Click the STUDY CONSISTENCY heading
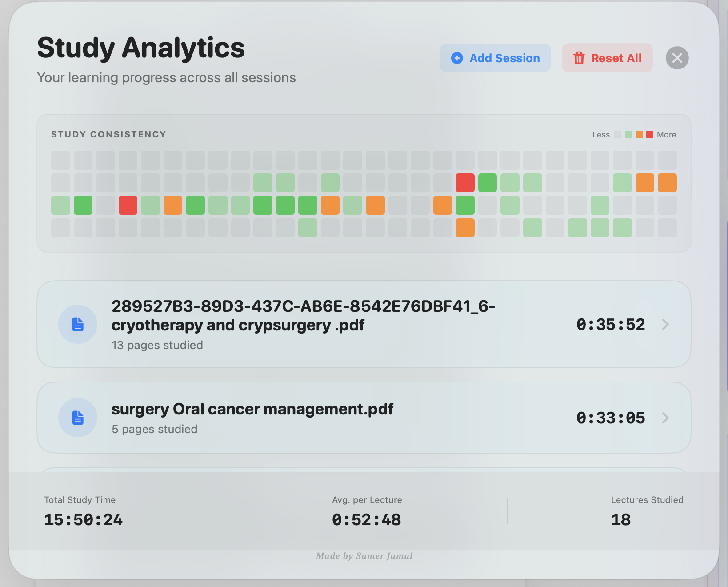 (x=108, y=134)
